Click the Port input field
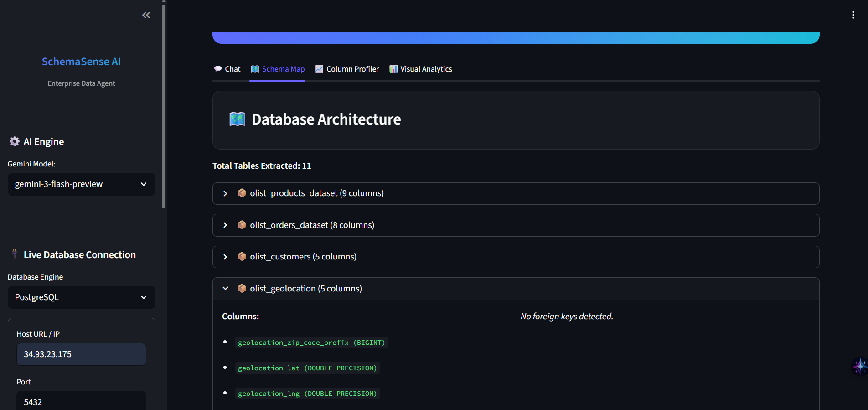 [x=82, y=401]
